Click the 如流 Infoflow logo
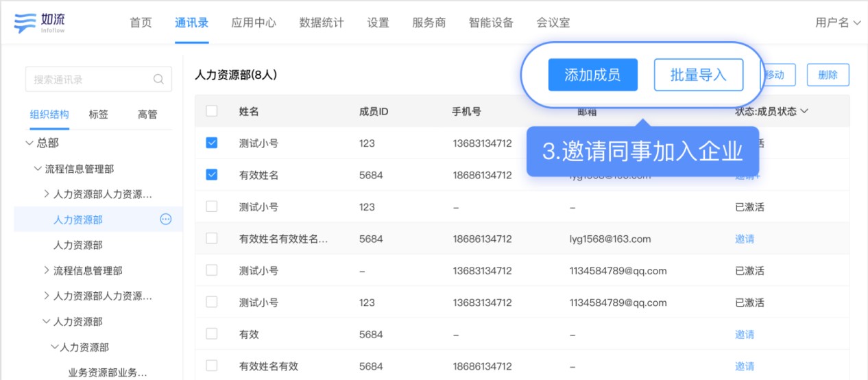This screenshot has width=868, height=380. click(x=40, y=22)
